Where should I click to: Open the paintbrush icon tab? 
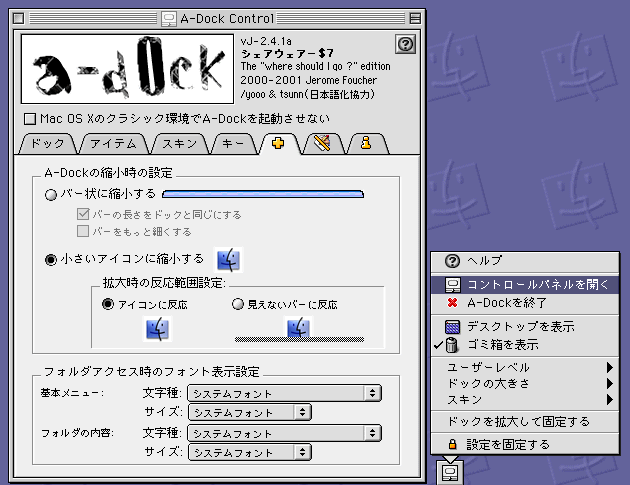[x=322, y=143]
